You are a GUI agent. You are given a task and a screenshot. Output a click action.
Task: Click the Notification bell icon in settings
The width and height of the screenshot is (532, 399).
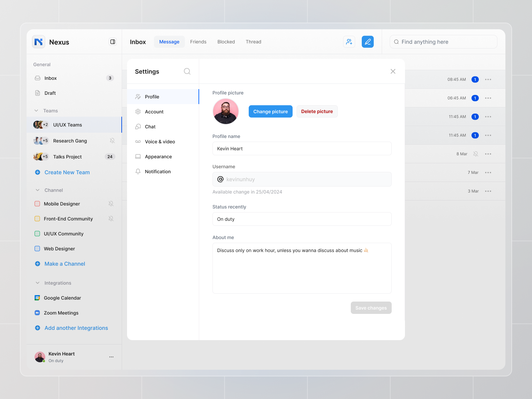138,171
